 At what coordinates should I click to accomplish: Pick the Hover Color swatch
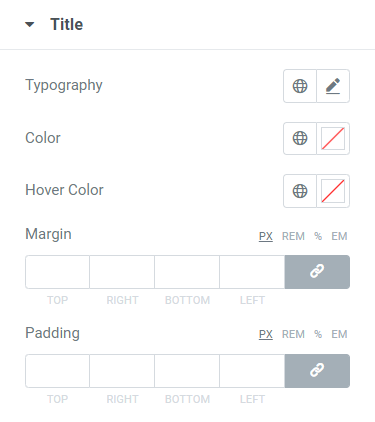[333, 191]
